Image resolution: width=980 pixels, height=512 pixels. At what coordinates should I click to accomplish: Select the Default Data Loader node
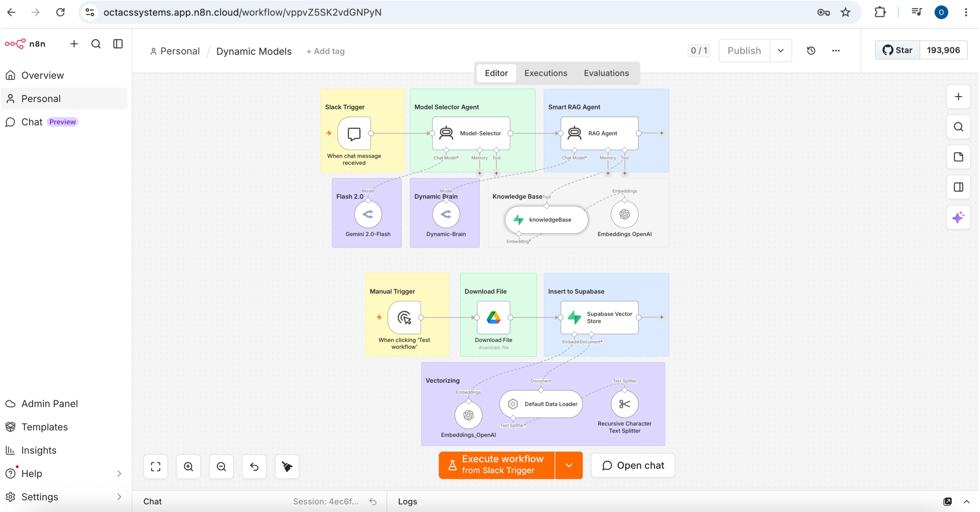click(541, 404)
